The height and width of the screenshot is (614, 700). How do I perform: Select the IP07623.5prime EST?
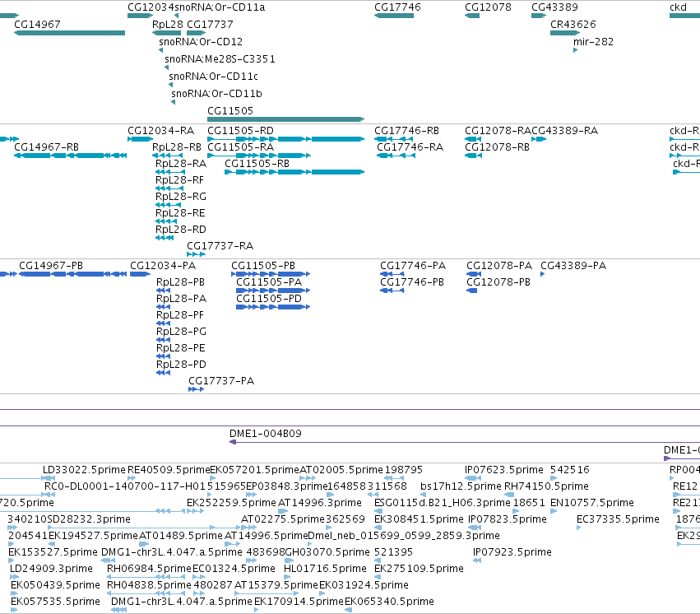click(x=473, y=478)
